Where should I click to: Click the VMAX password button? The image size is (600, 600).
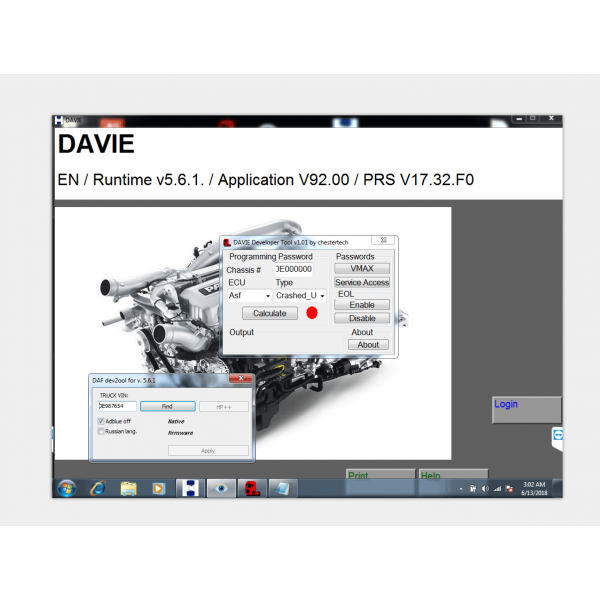pos(362,269)
